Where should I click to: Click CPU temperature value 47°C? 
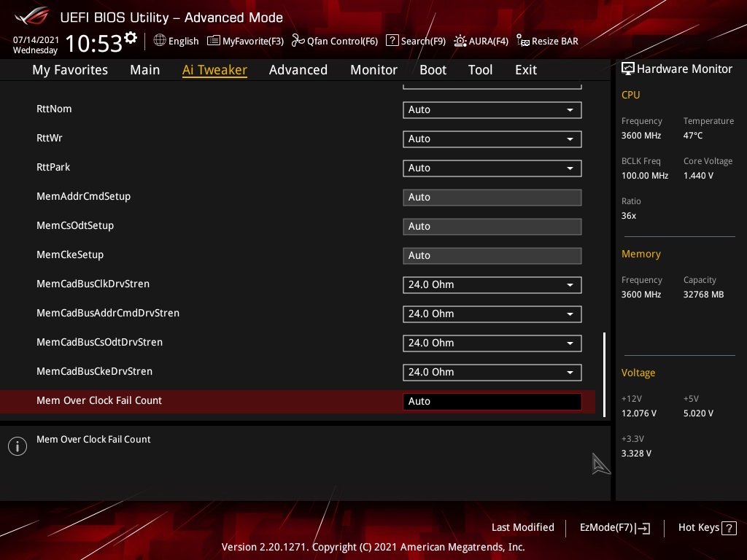[x=693, y=136]
